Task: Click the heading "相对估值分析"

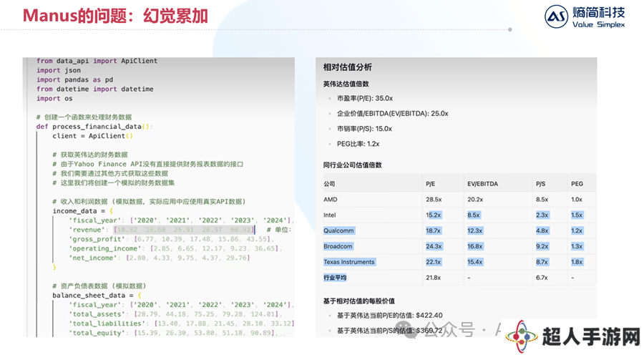Action: 348,67
